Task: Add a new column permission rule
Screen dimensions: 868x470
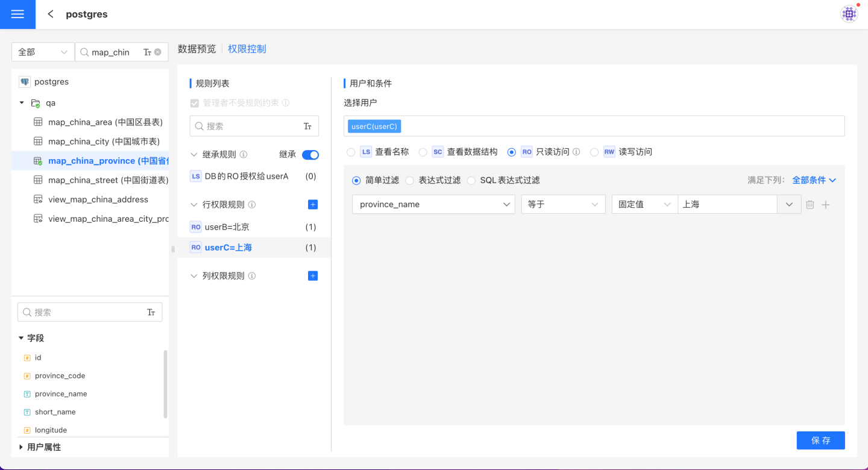Action: 313,276
